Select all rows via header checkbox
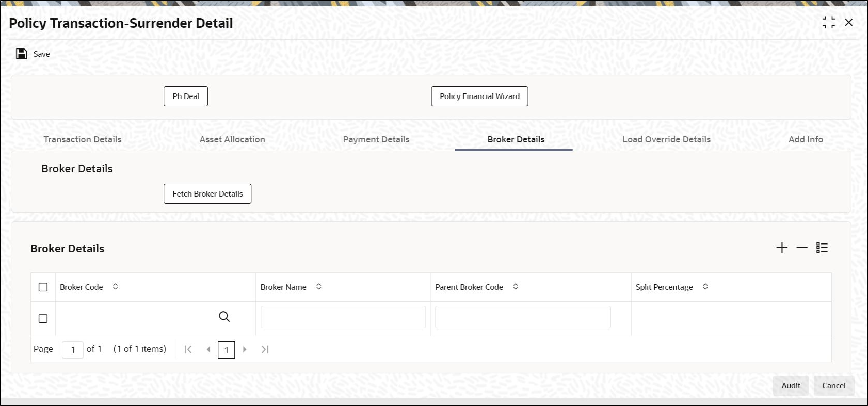Image resolution: width=868 pixels, height=406 pixels. tap(43, 287)
